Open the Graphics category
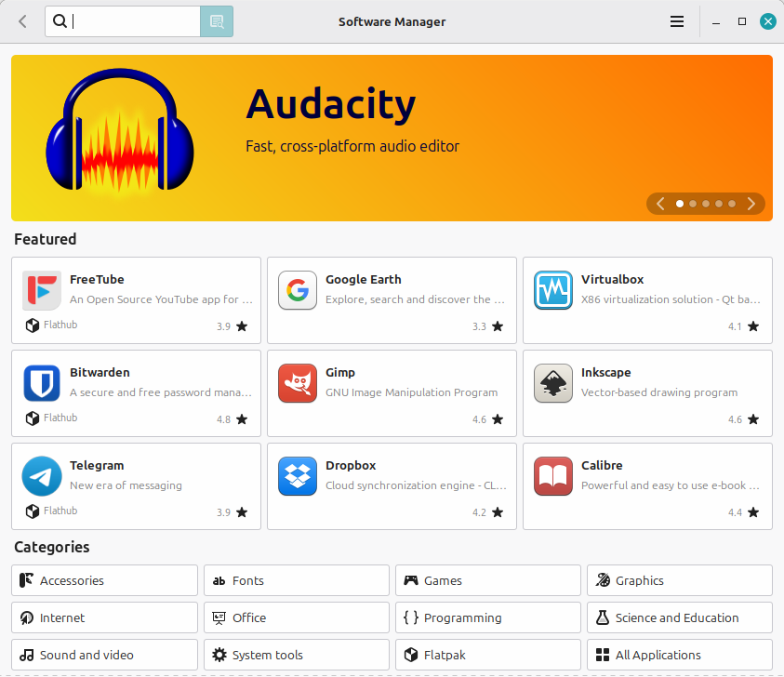This screenshot has height=677, width=784. point(680,580)
